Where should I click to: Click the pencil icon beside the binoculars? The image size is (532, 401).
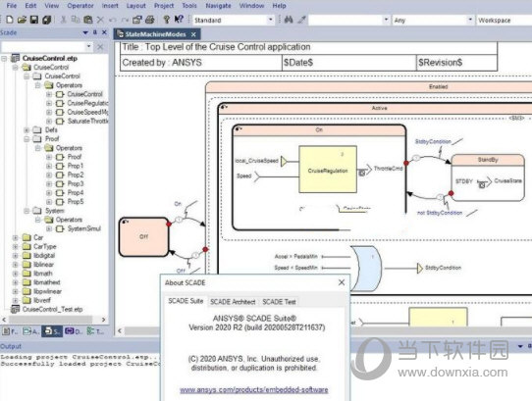pyautogui.click(x=301, y=20)
